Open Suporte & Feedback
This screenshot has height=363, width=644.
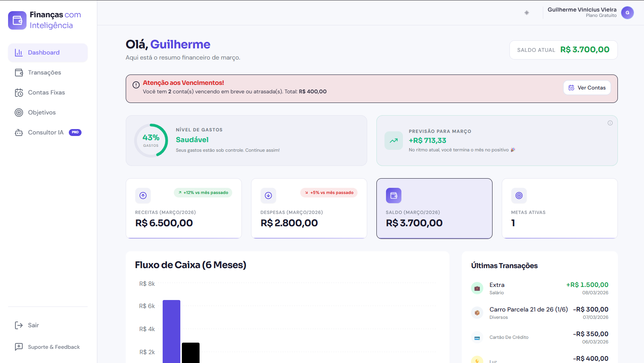(x=53, y=346)
